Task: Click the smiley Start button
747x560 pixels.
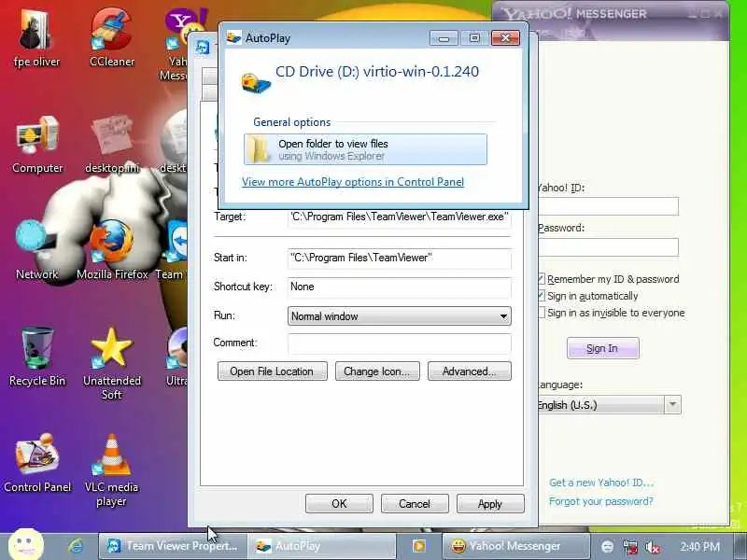Action: tap(26, 544)
